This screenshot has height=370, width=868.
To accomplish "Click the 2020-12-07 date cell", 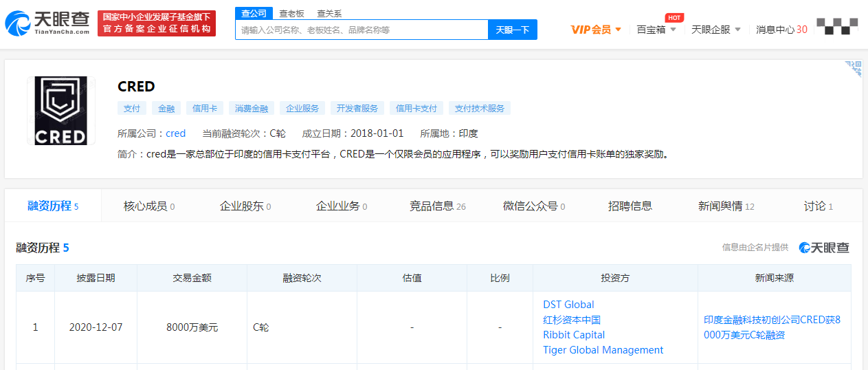I will point(96,327).
